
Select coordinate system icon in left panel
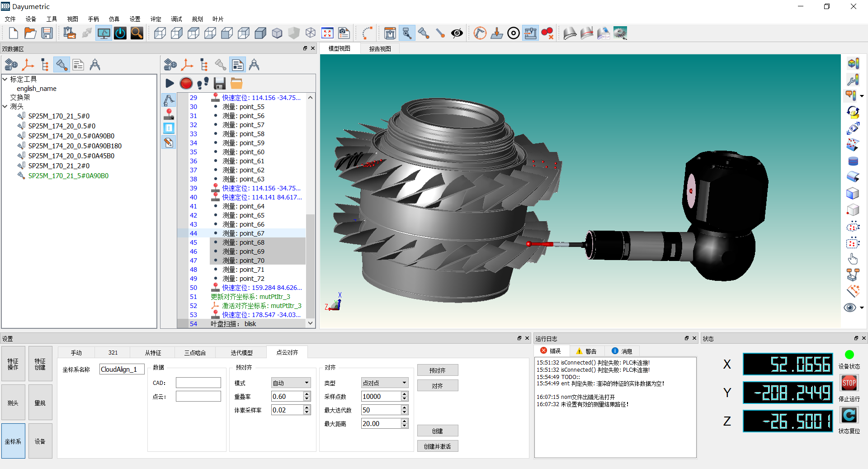tap(28, 65)
